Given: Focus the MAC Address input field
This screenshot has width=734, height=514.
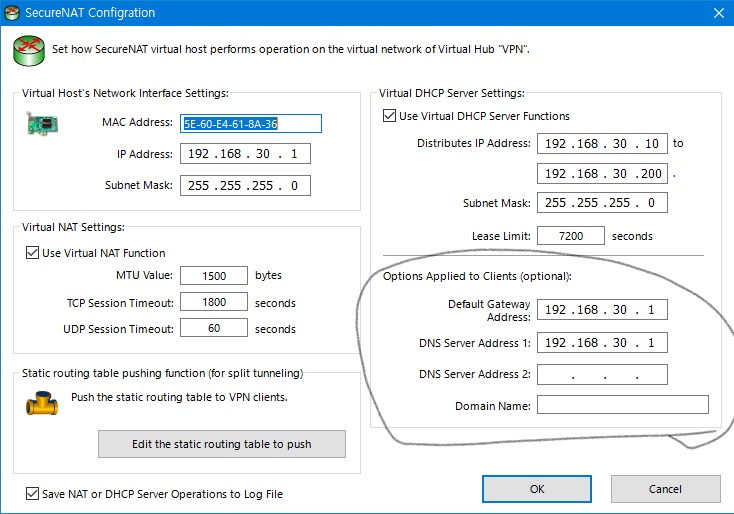Looking at the screenshot, I should tap(251, 124).
